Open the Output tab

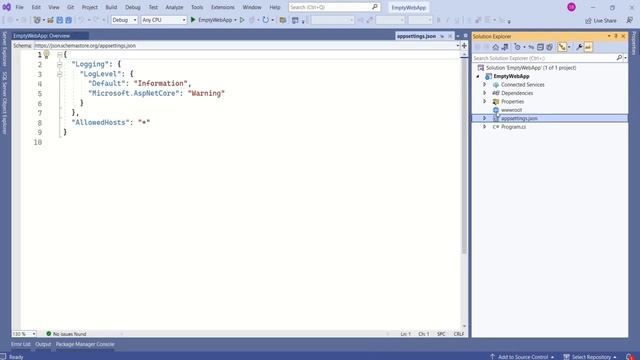click(x=43, y=344)
